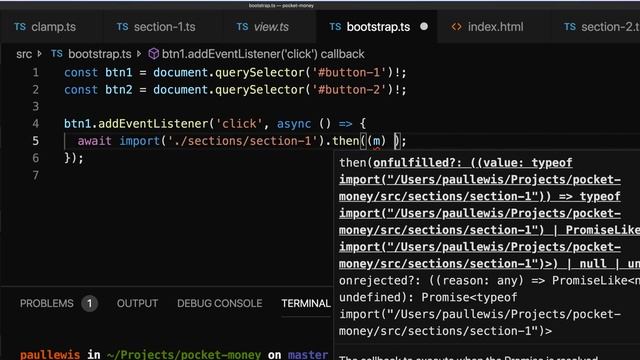Open the Problems panel tab
Viewport: 640px width, 360px height.
(47, 303)
